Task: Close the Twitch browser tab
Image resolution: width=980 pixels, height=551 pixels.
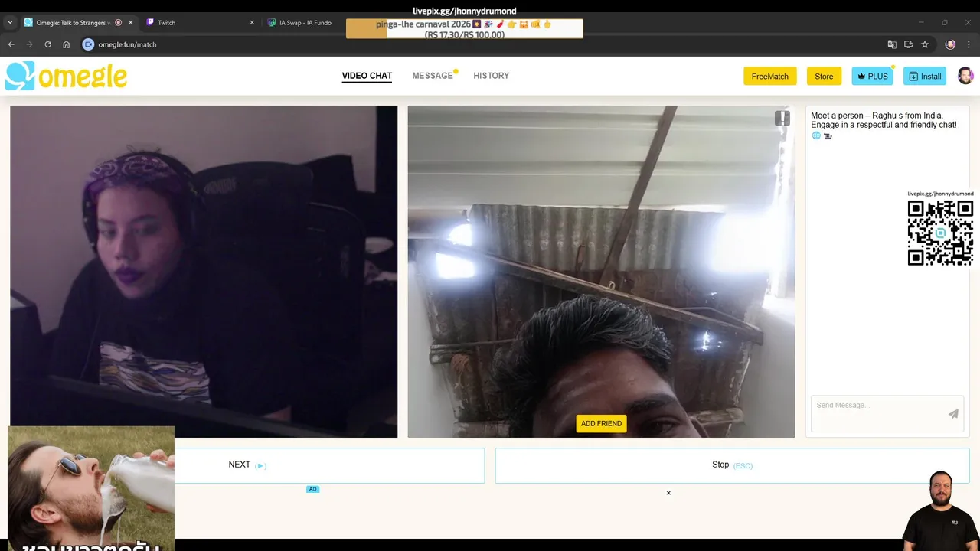Action: 252,23
